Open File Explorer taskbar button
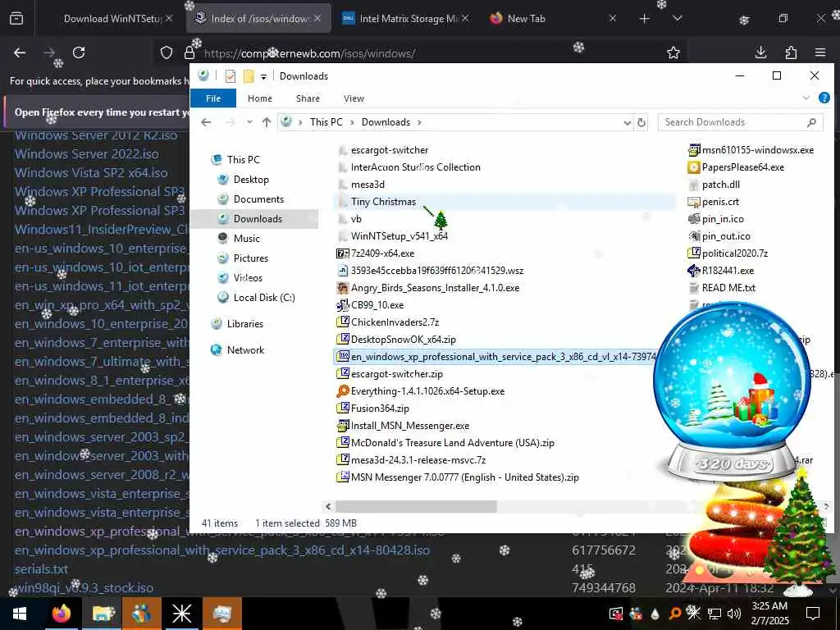 pyautogui.click(x=103, y=614)
